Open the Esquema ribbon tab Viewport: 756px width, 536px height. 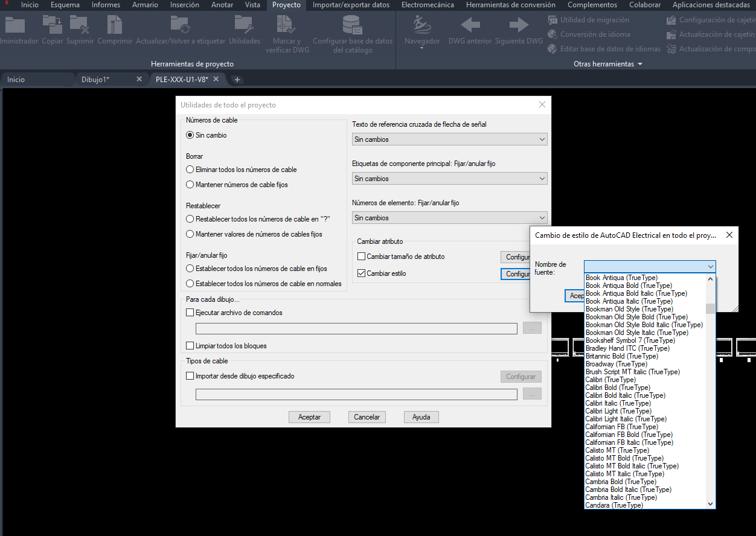tap(65, 5)
